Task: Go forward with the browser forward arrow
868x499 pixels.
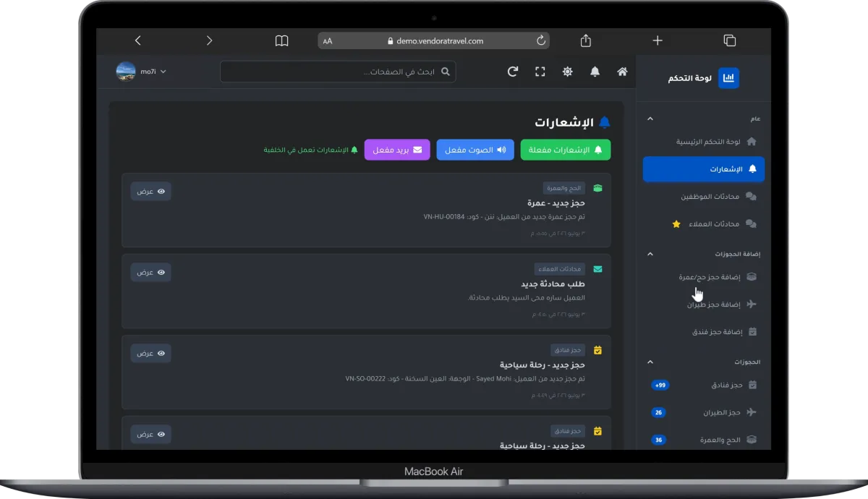Action: click(209, 40)
